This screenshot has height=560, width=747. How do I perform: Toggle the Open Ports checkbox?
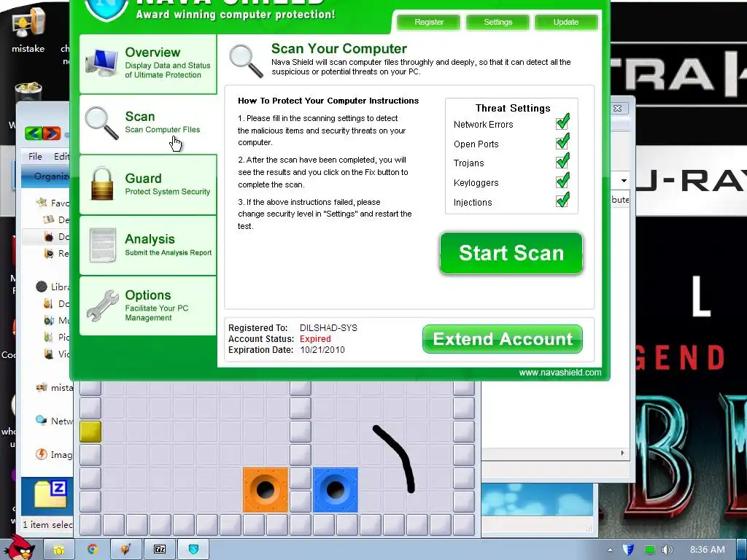(562, 141)
